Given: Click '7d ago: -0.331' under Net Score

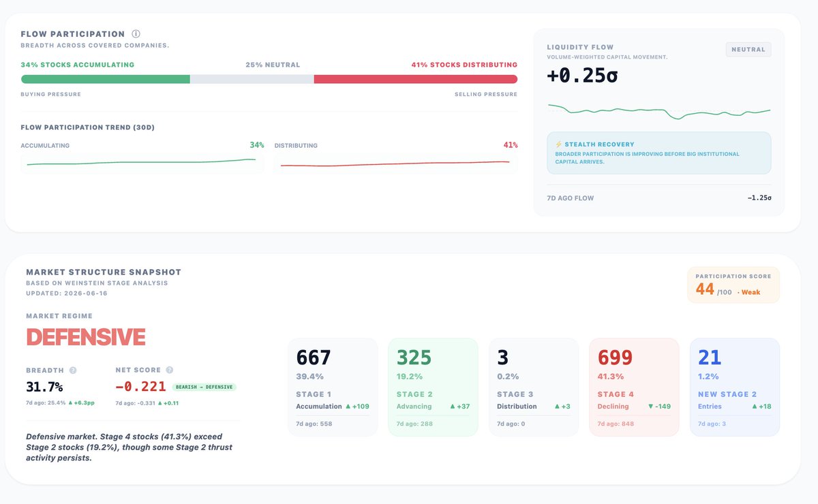Looking at the screenshot, I should tap(134, 403).
